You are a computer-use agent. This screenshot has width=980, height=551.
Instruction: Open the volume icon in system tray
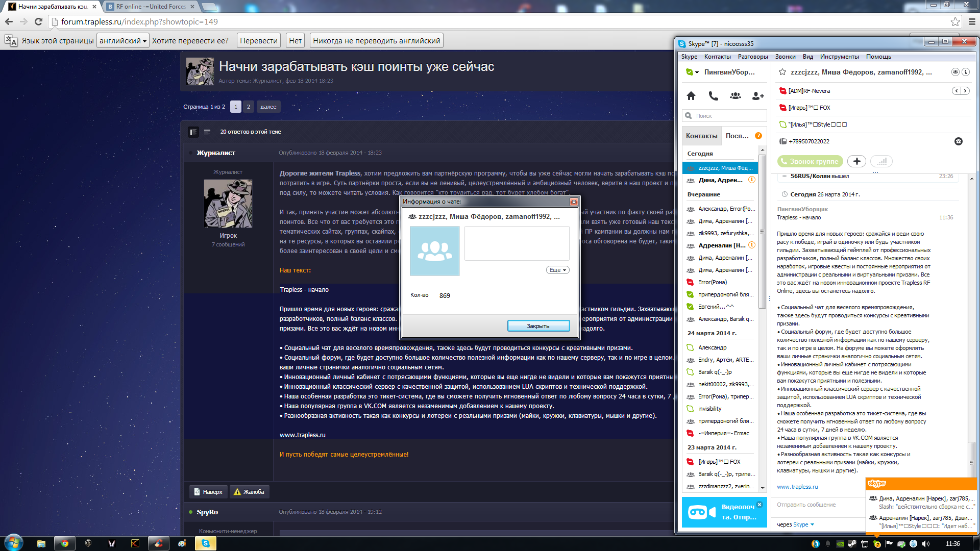pos(926,544)
